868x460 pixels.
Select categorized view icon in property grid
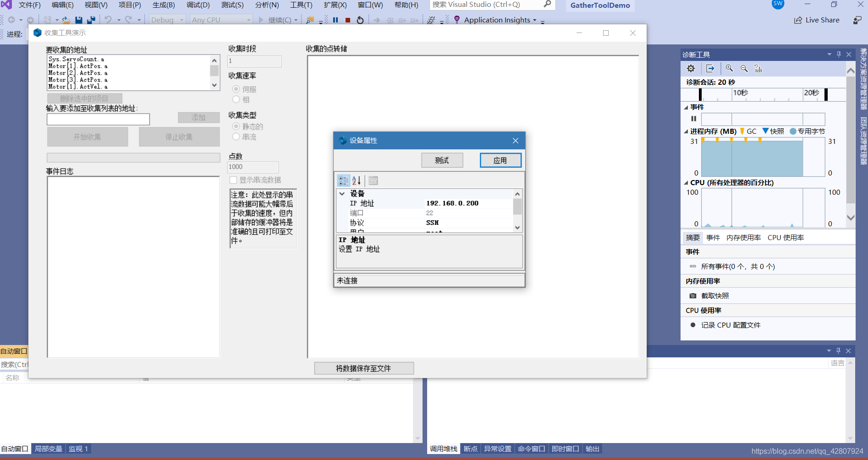point(343,181)
